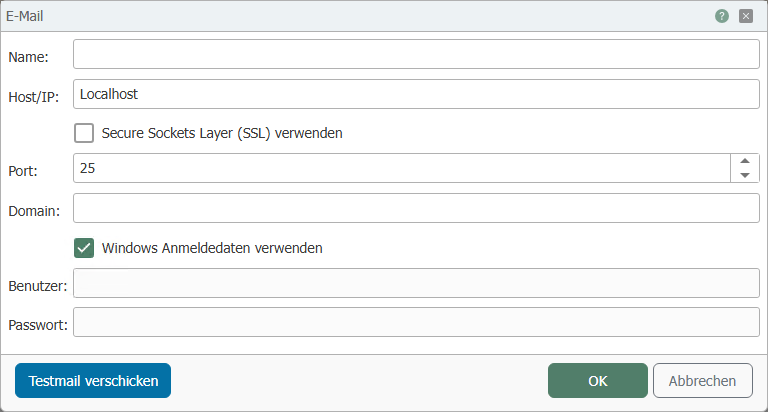Viewport: 768px width, 412px height.
Task: Click the disabled Benutzer field
Action: tap(416, 283)
